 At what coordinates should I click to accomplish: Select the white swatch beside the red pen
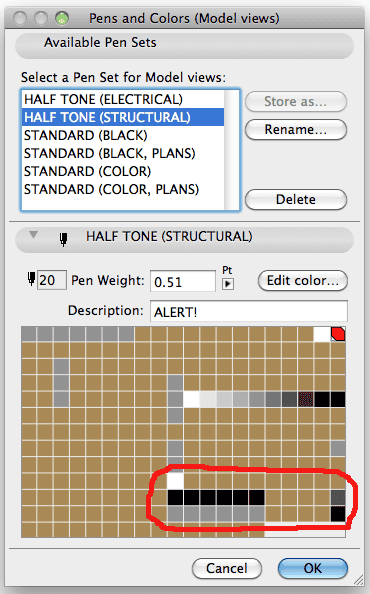[x=322, y=334]
